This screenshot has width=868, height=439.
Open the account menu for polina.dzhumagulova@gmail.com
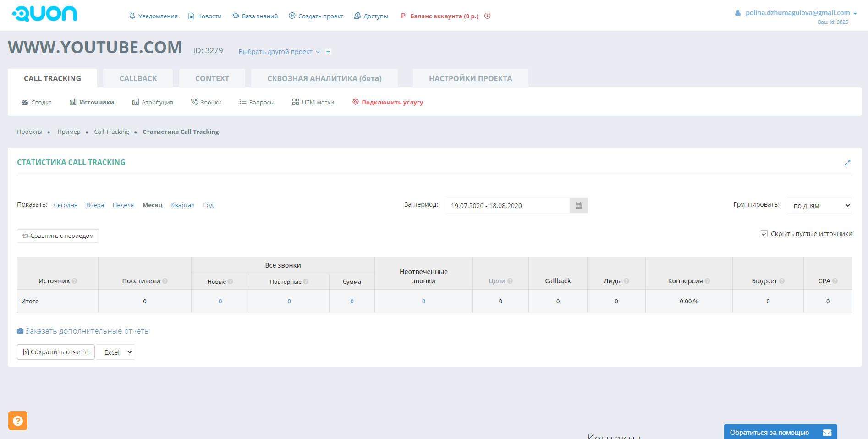801,13
